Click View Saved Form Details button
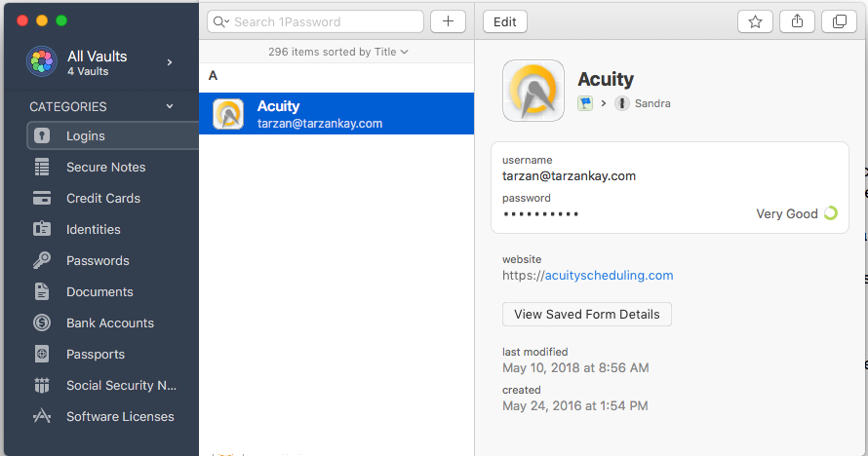 tap(587, 314)
